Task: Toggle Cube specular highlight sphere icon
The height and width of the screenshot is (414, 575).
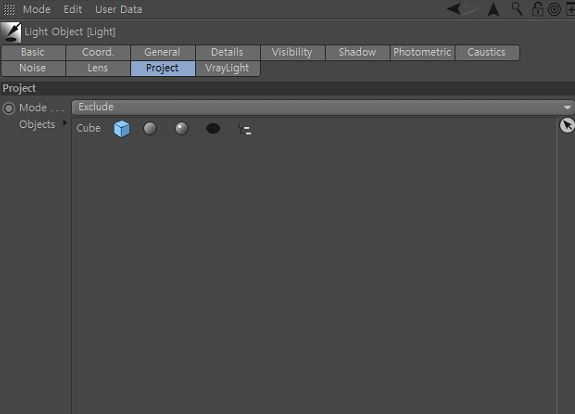Action: [x=182, y=128]
